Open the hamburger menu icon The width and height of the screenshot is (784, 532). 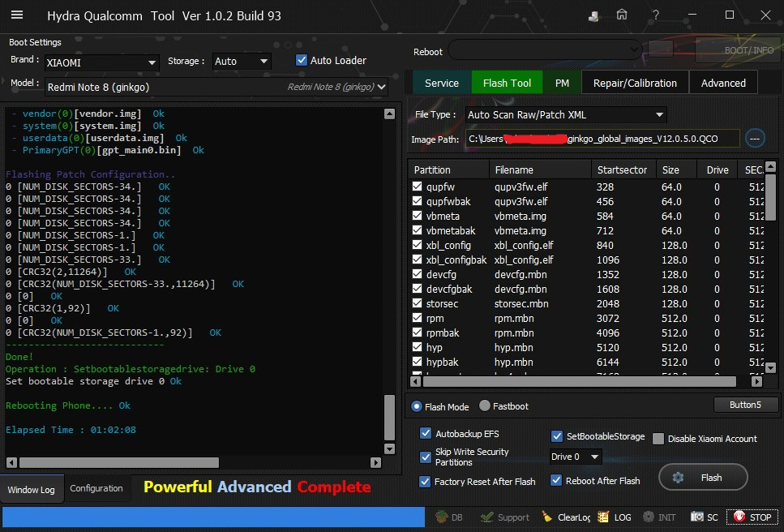17,15
